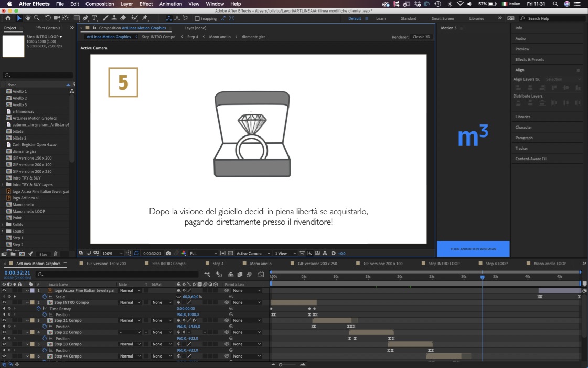This screenshot has height=368, width=588.
Task: Open the Layer menu
Action: click(126, 4)
